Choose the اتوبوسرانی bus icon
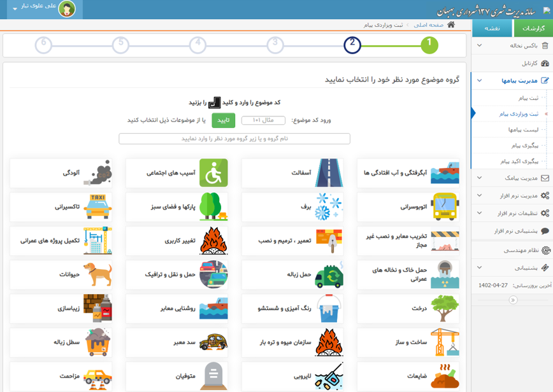The height and width of the screenshot is (392, 553). 445,207
